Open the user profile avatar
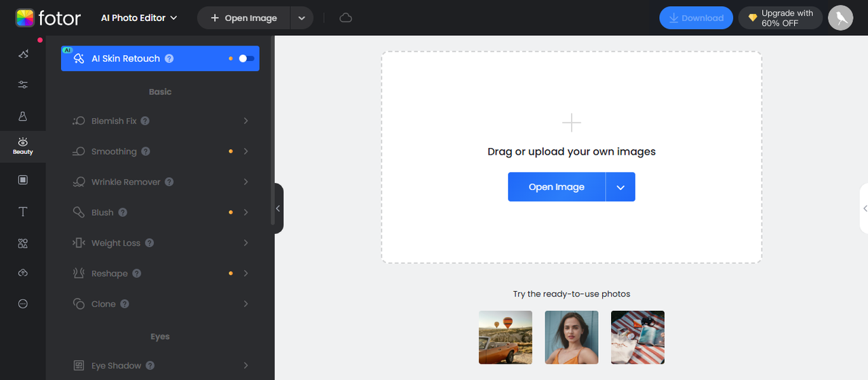 [x=841, y=18]
